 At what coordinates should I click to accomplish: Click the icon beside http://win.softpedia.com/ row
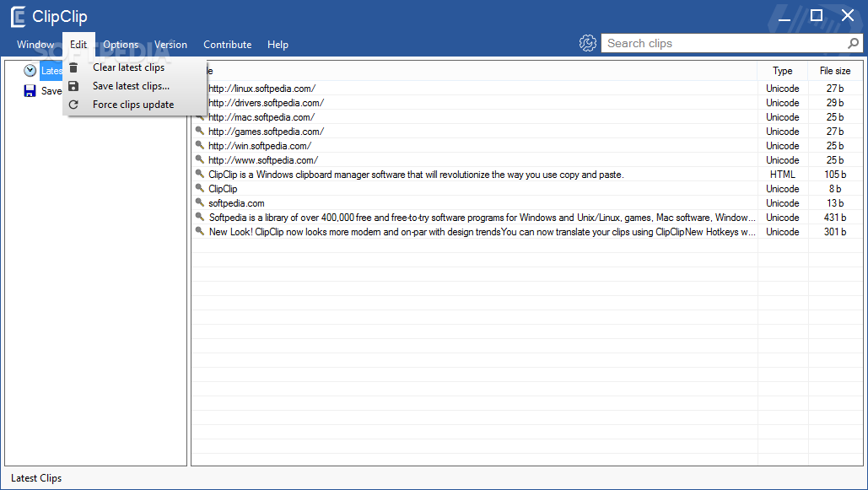200,145
